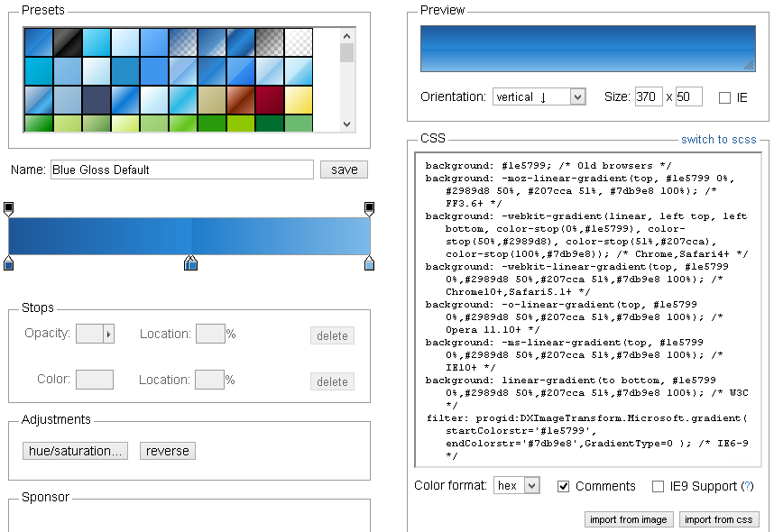Open the stop Color picker box
This screenshot has width=774, height=532.
[95, 380]
